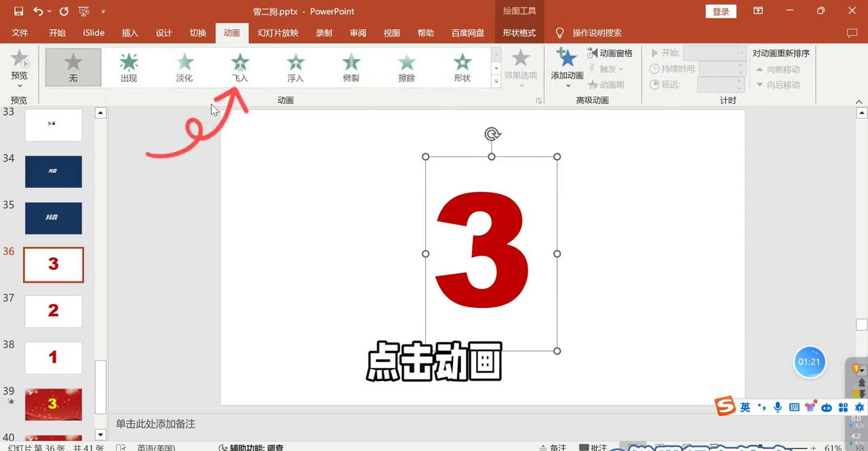Click the 操作说明搜索 search box
Viewport: 868px width, 451px height.
click(x=597, y=33)
